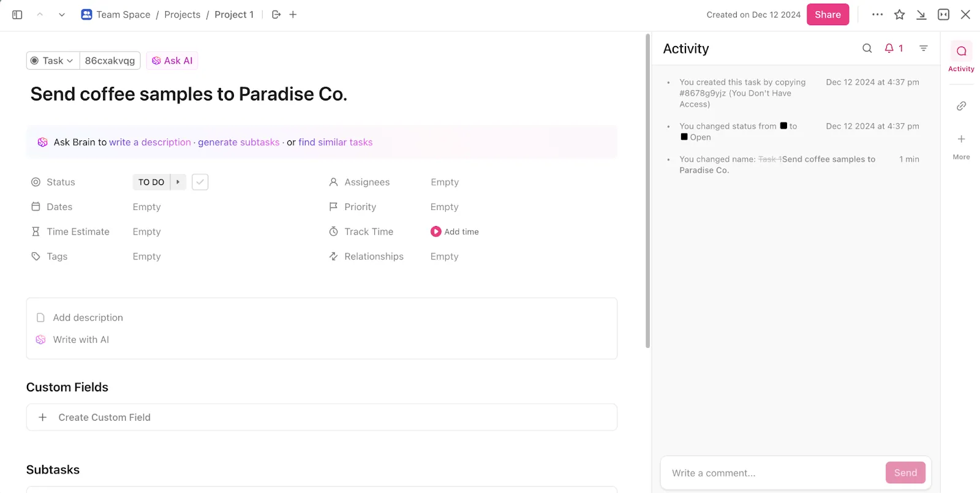Click Add description field
Viewport: 980px width, 493px height.
click(88, 318)
